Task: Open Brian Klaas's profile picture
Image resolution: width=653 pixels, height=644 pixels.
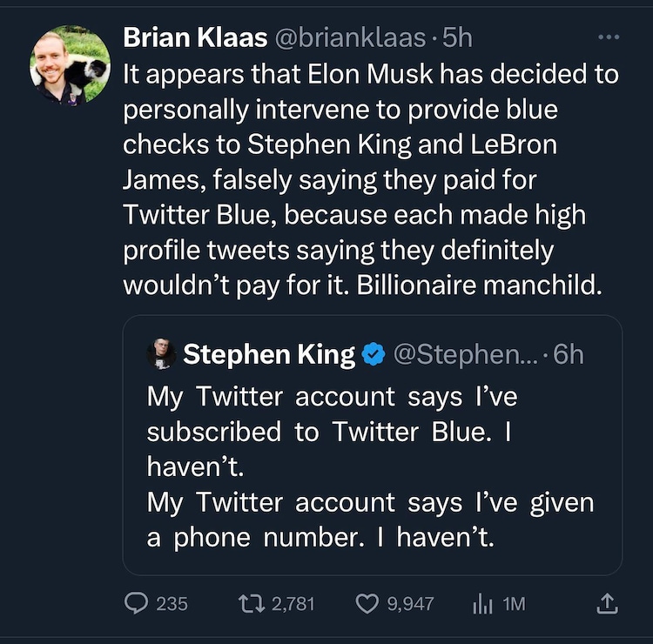Action: tap(71, 65)
